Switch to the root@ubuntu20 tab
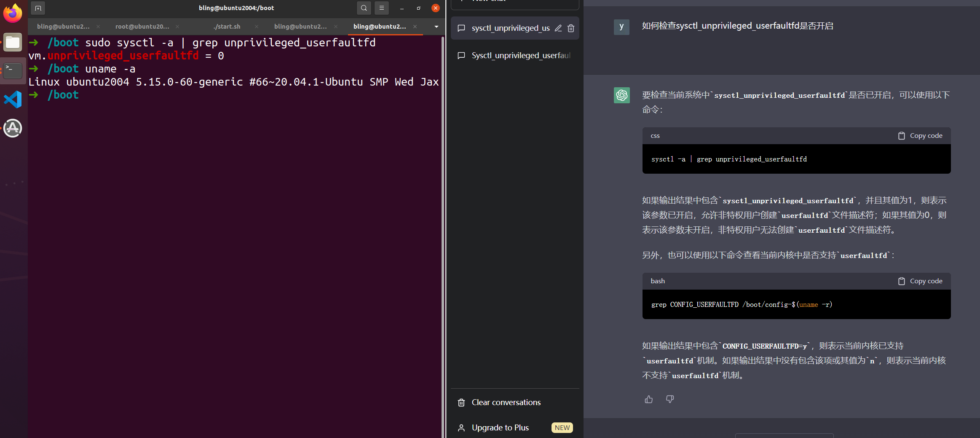The image size is (980, 438). [x=142, y=26]
